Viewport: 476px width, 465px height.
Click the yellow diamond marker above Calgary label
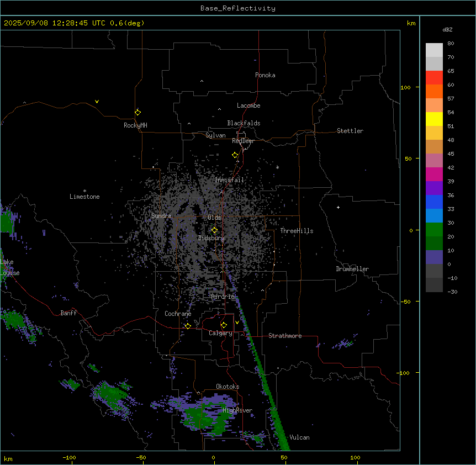pos(224,325)
